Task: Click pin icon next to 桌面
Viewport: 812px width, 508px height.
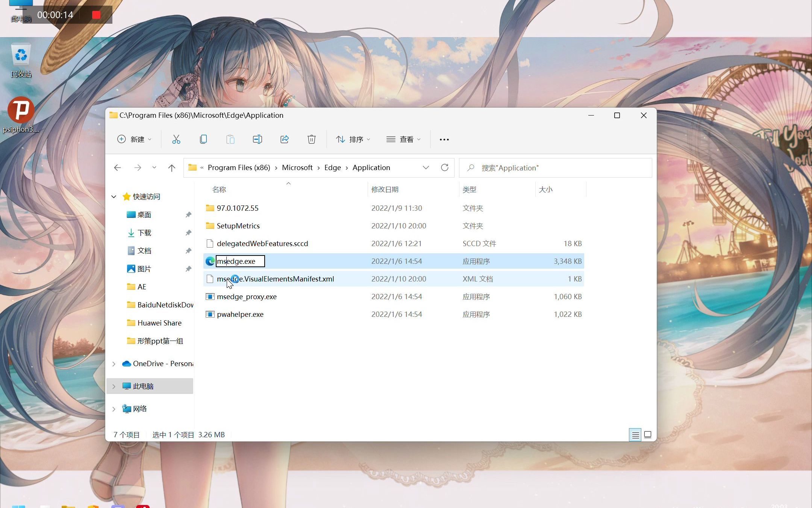Action: [188, 214]
